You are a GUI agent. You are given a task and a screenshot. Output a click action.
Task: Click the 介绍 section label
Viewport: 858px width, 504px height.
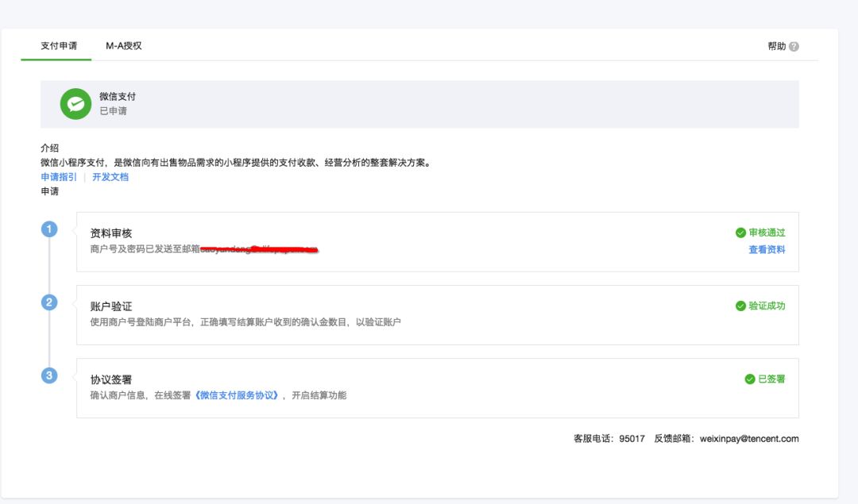click(x=49, y=148)
